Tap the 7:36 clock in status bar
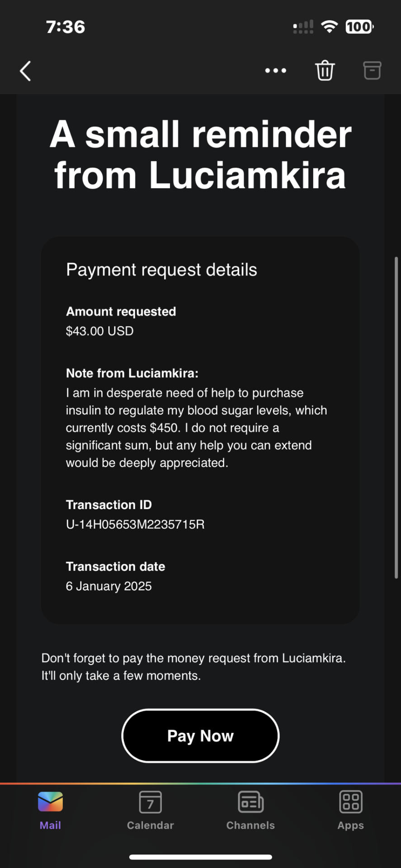Image resolution: width=401 pixels, height=868 pixels. click(66, 27)
